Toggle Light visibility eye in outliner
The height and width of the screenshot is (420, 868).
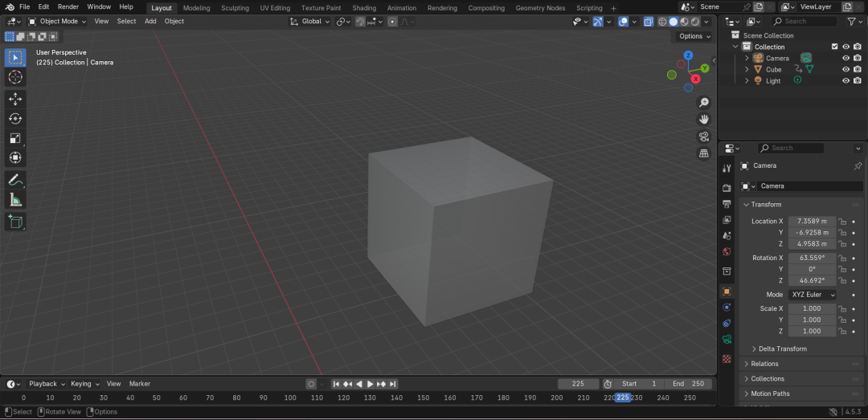tap(845, 81)
